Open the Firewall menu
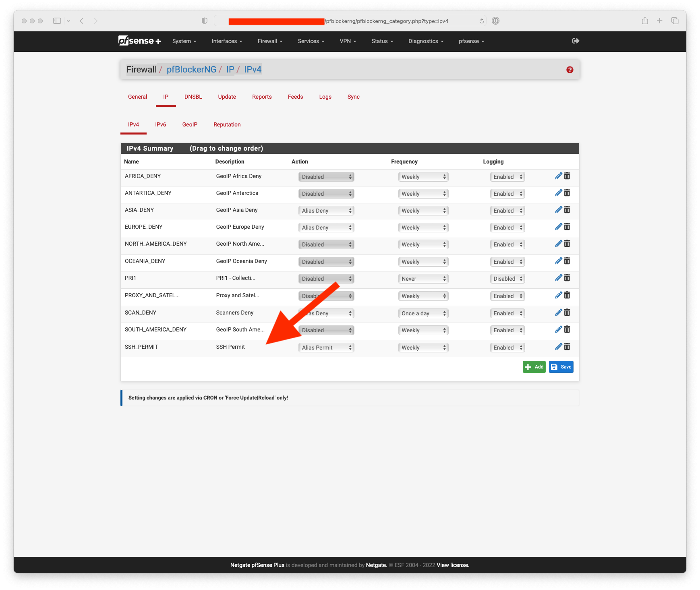This screenshot has height=590, width=700. tap(270, 41)
